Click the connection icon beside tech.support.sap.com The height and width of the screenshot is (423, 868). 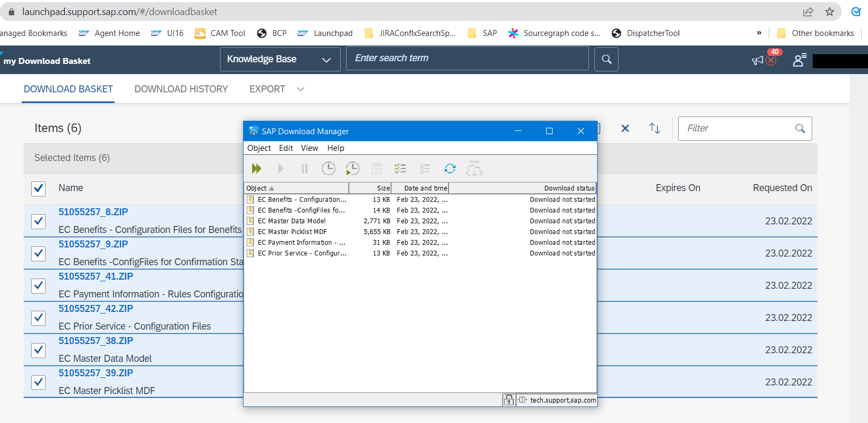(523, 400)
